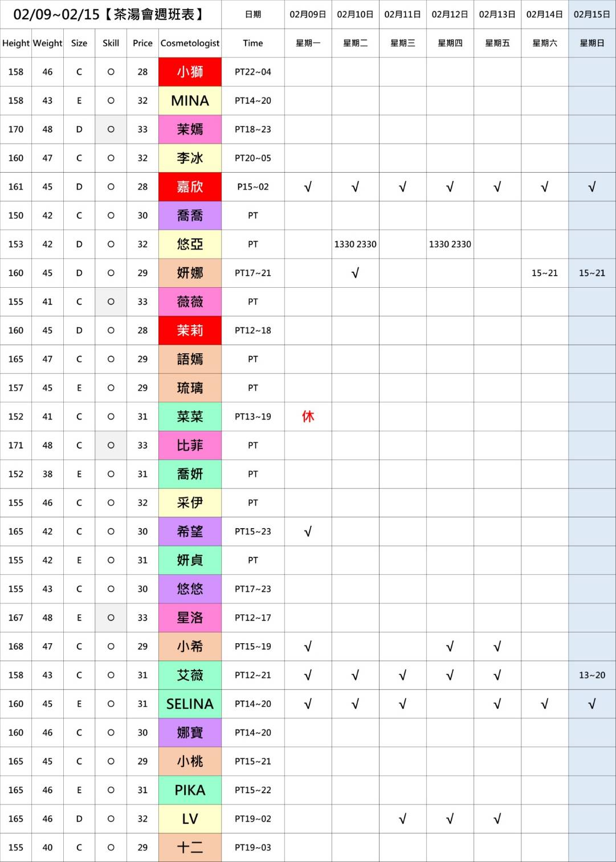616x862 pixels.
Task: Select the yellow MINA name cell
Action: coord(190,101)
